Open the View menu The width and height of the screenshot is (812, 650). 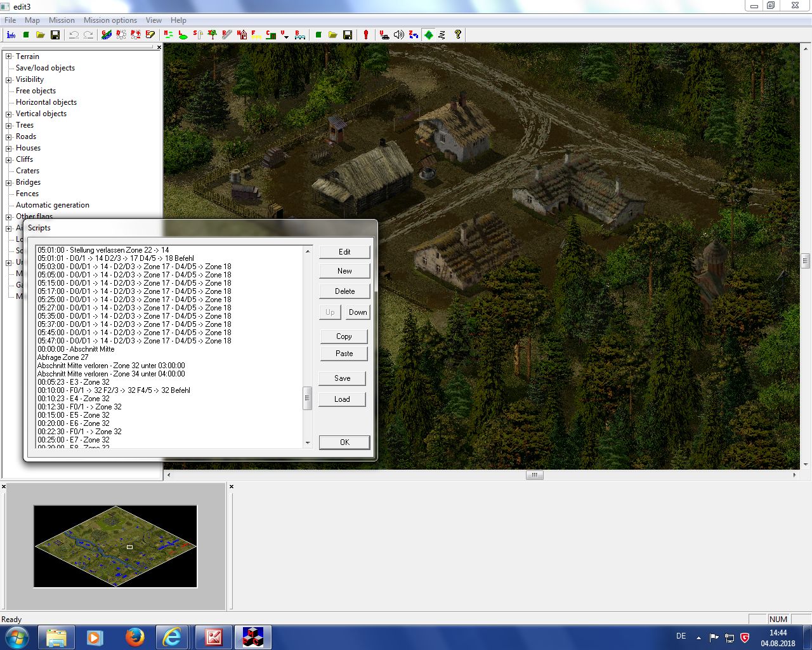(x=154, y=20)
